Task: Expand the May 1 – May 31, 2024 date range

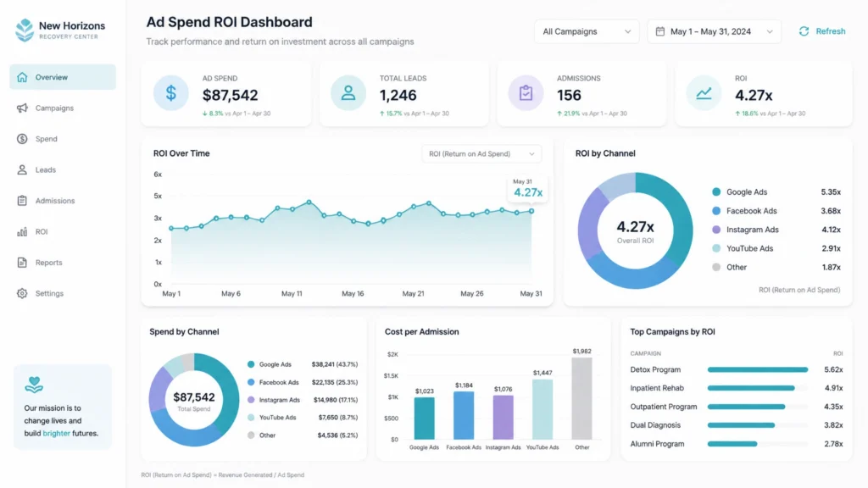Action: [x=714, y=31]
